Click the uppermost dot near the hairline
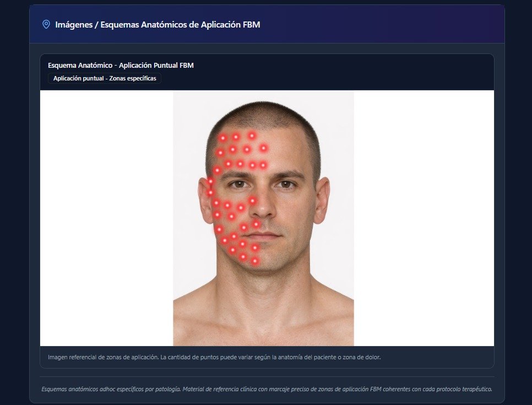This screenshot has height=405, width=532. click(x=251, y=135)
